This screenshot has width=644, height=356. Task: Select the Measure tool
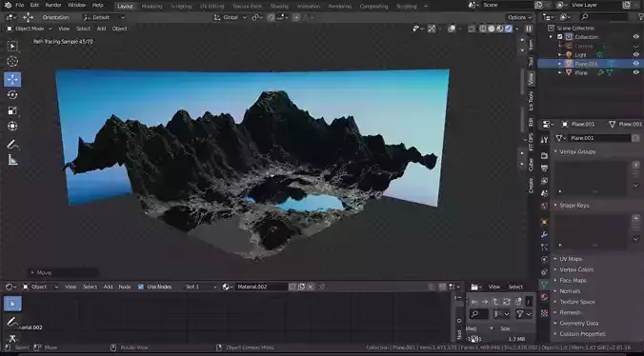[x=12, y=160]
